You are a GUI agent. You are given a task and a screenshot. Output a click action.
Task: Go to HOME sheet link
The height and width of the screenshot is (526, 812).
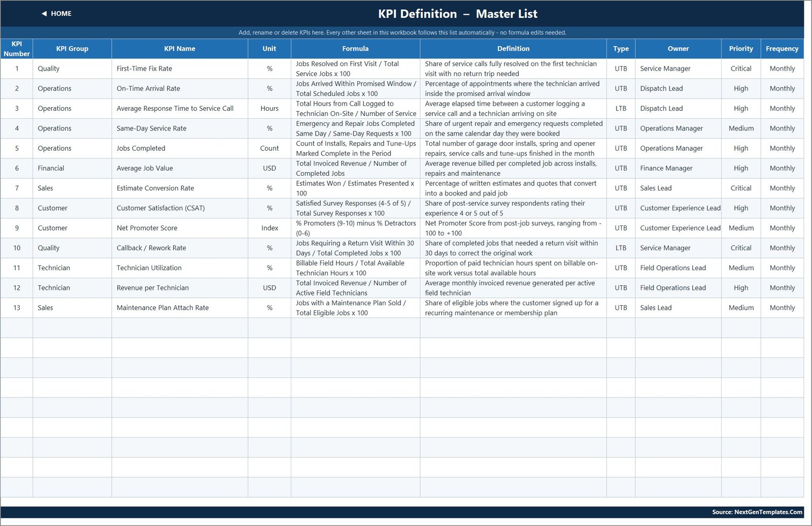tap(61, 14)
